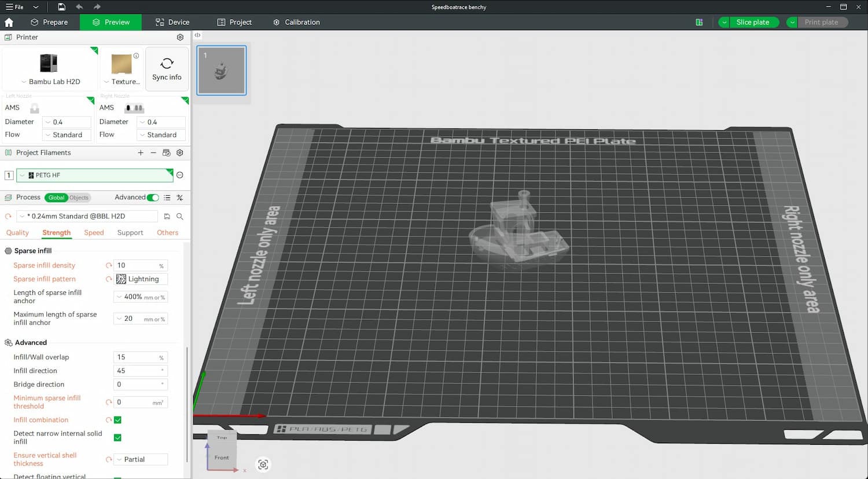Open the Printer settings gear
Screen dimensions: 868x479
point(180,37)
